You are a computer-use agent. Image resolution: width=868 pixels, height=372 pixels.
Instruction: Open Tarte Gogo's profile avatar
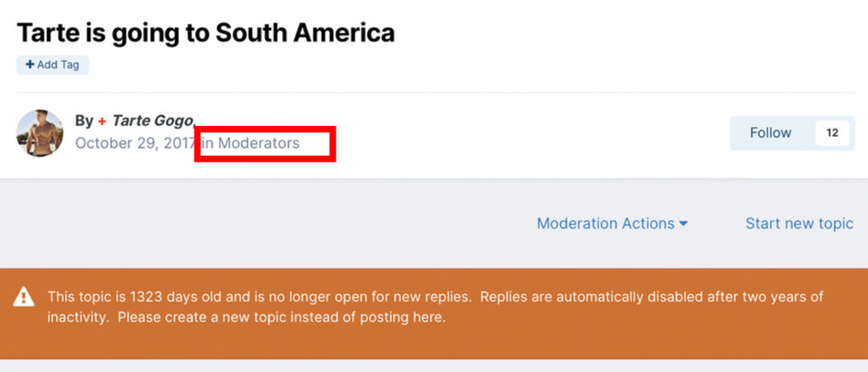40,133
